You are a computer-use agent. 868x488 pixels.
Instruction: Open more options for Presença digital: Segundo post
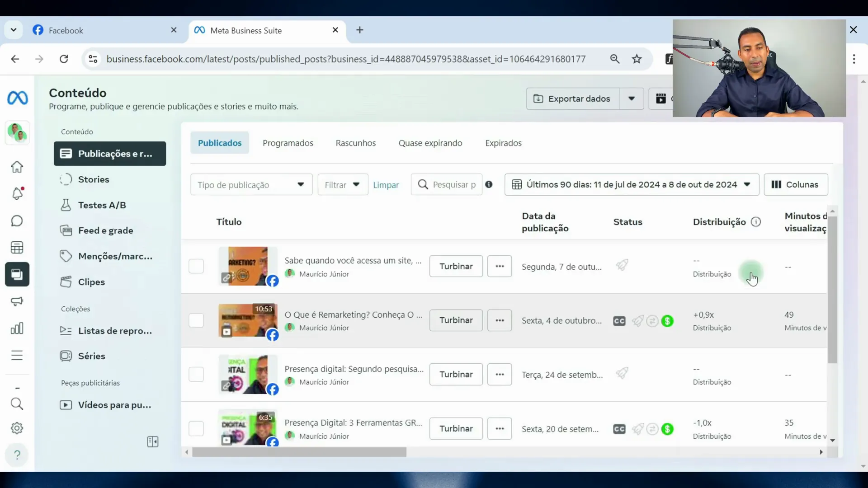500,375
